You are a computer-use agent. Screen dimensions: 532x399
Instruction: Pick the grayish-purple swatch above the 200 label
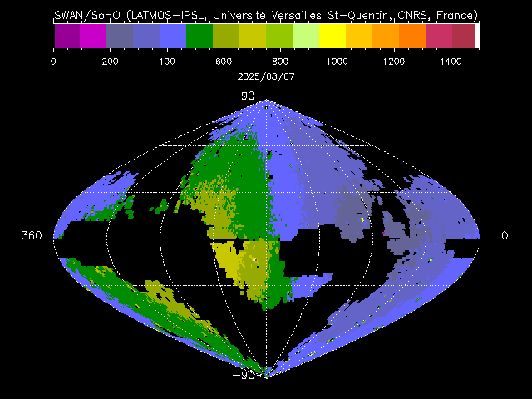tap(120, 36)
